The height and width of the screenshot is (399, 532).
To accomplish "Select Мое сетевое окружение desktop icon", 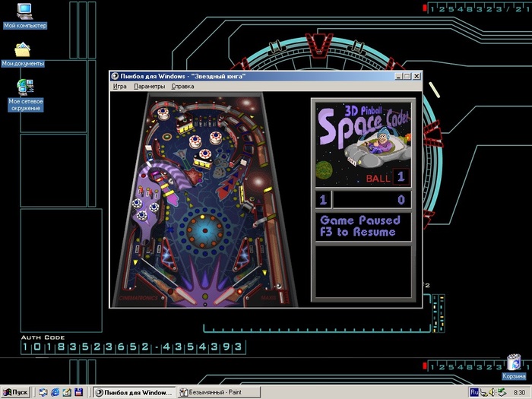I will (x=25, y=90).
